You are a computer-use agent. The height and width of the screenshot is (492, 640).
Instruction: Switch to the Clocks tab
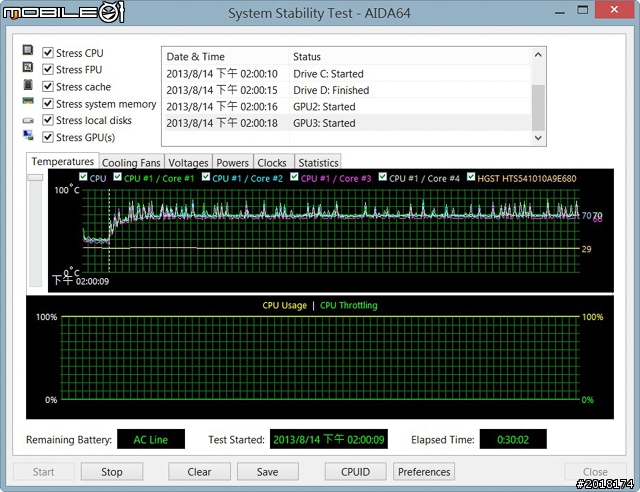272,163
